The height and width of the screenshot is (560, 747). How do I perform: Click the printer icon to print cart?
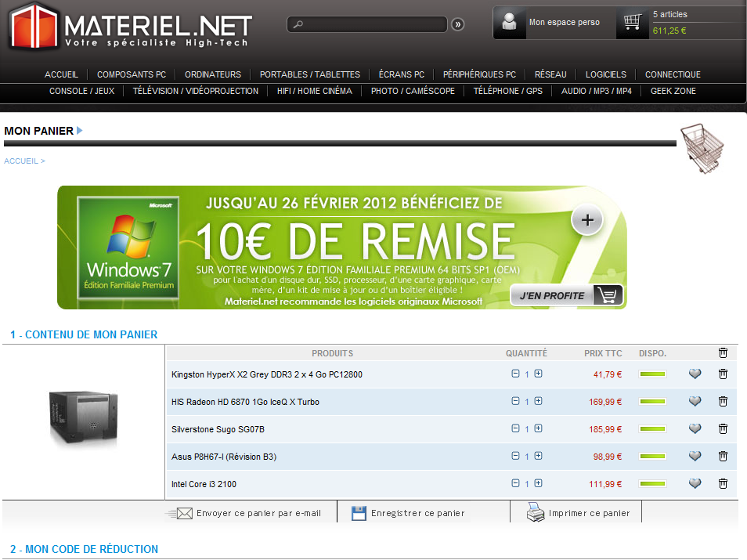pyautogui.click(x=536, y=513)
